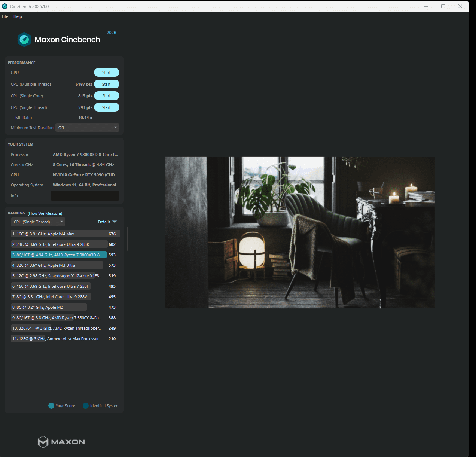Start the GPU benchmark
Screen dimensions: 476x457
(x=107, y=73)
